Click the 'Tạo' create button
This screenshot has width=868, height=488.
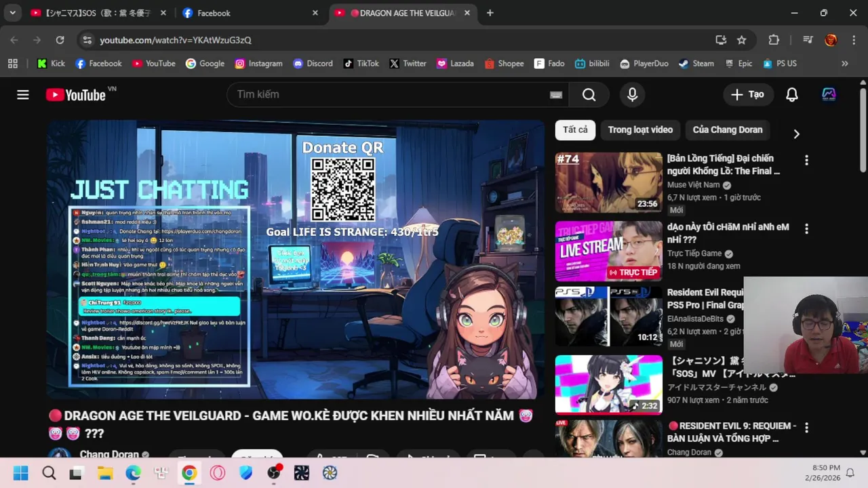pyautogui.click(x=747, y=95)
